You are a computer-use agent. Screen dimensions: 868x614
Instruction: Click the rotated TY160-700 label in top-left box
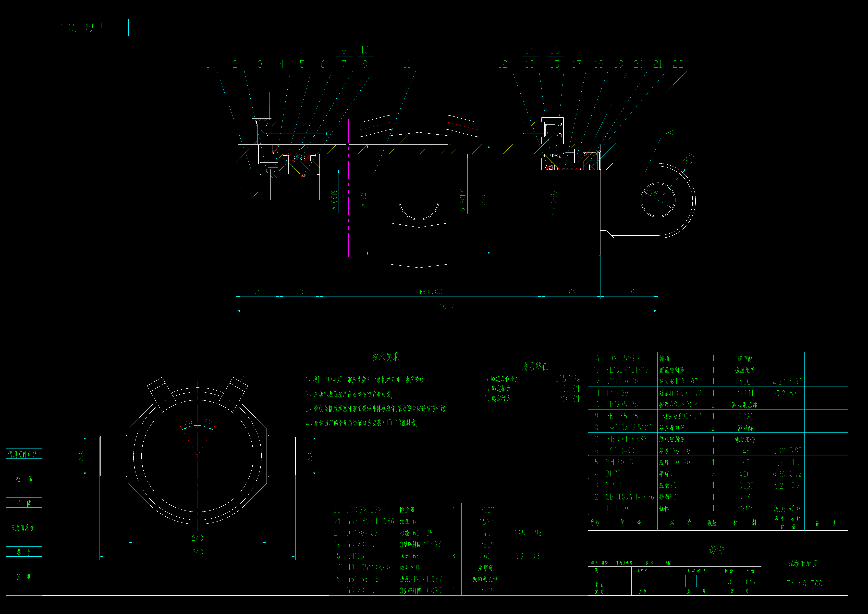(86, 27)
